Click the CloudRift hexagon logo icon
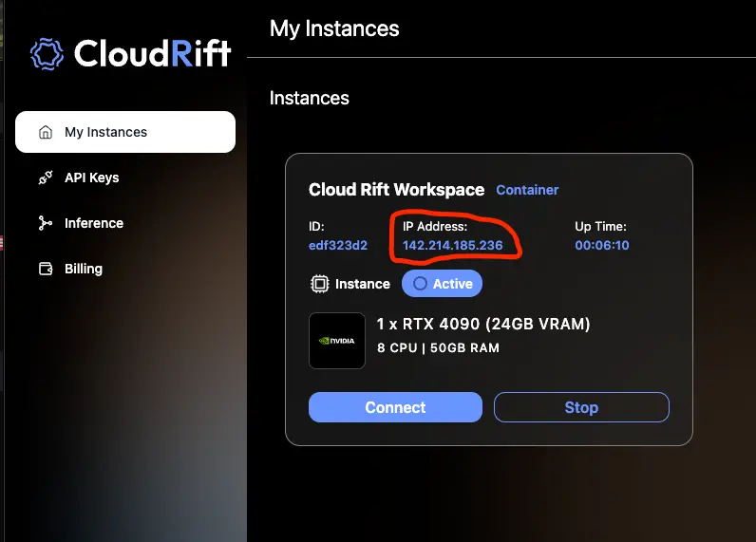Viewport: 756px width, 542px height. tap(47, 53)
